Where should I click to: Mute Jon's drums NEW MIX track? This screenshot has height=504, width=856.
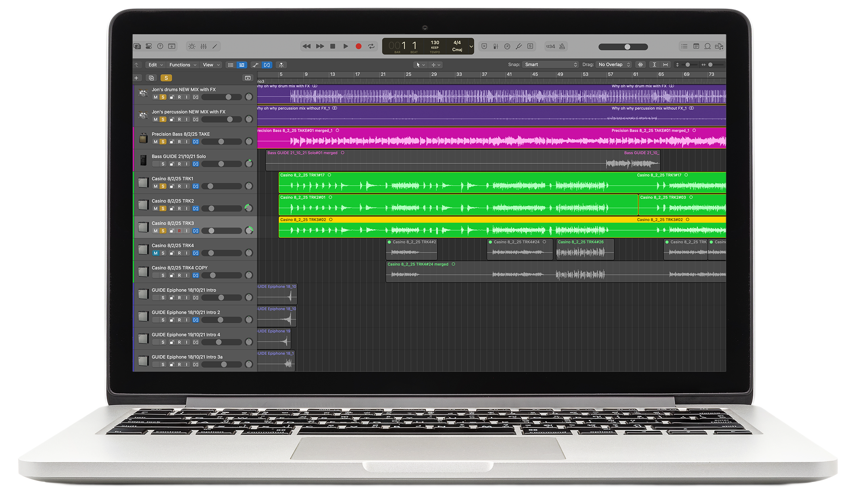[x=156, y=97]
